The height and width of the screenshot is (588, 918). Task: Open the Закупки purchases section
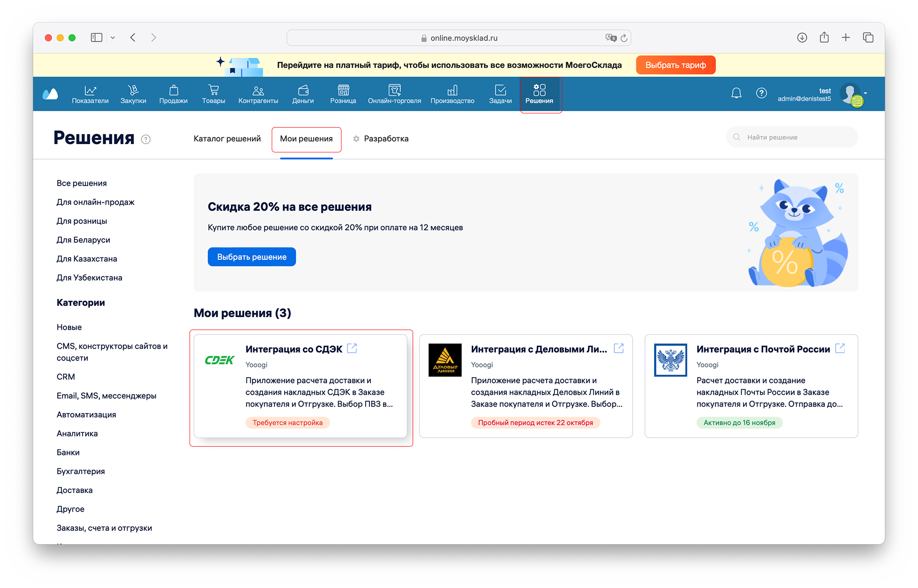point(133,94)
